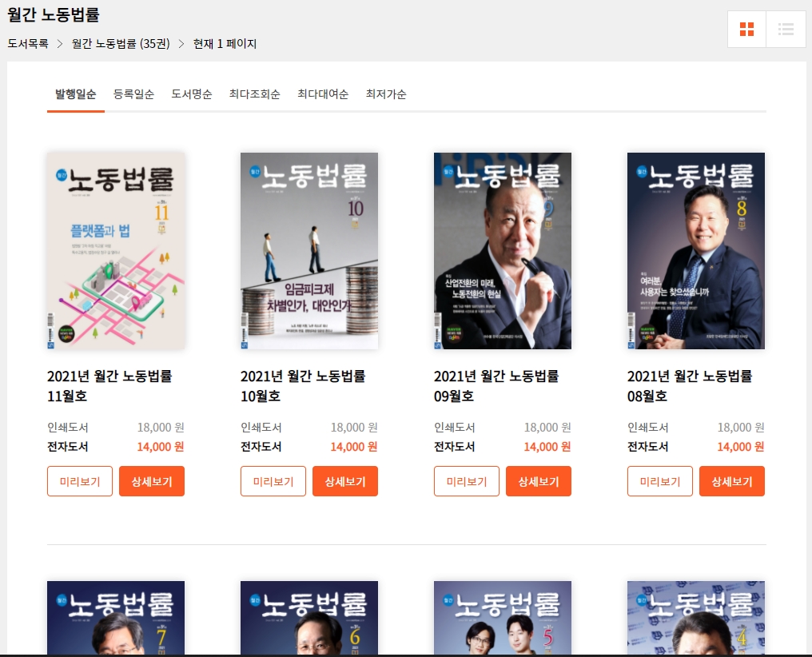Switch to list view layout
Screen dimensions: 812x657
coord(786,29)
